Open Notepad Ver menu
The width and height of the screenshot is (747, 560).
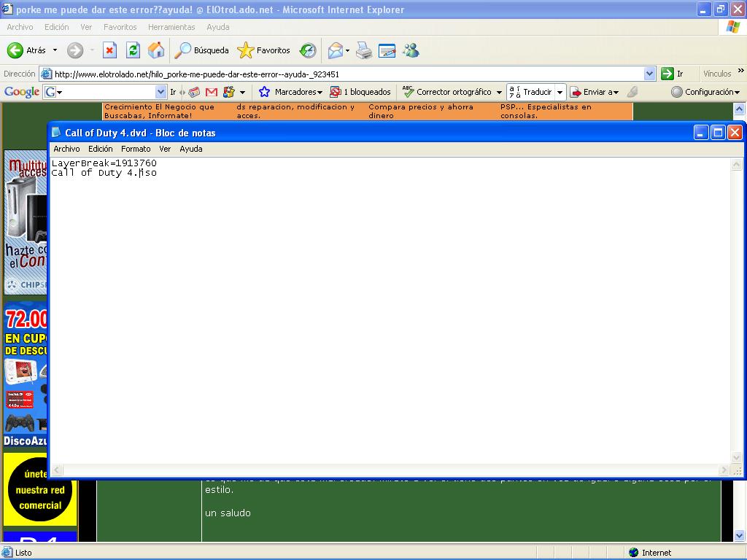(165, 149)
